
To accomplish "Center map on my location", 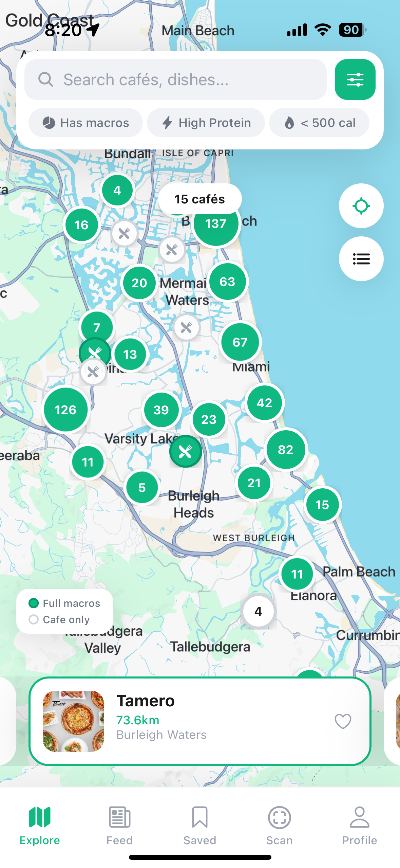I will (x=361, y=206).
